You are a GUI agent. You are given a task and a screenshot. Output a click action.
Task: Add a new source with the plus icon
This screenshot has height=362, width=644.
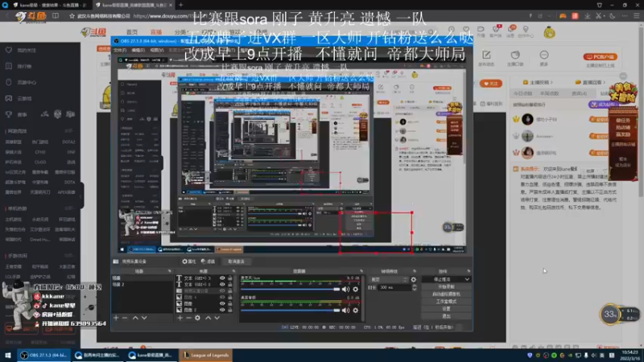tap(180, 318)
